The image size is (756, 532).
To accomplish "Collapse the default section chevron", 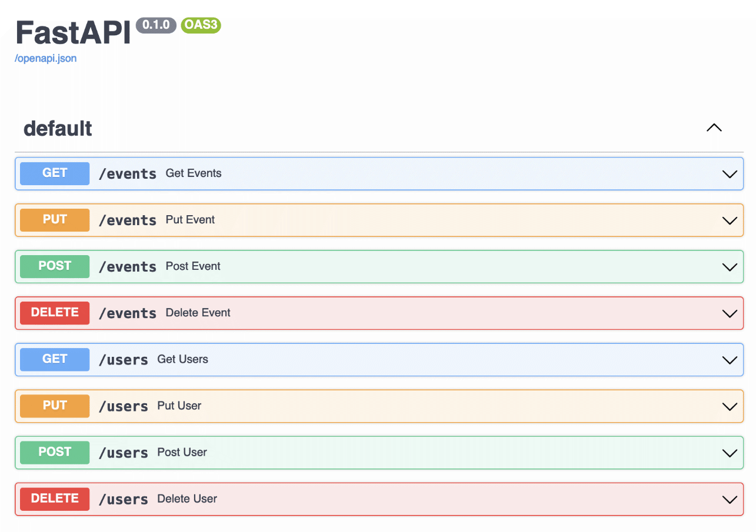I will (714, 128).
